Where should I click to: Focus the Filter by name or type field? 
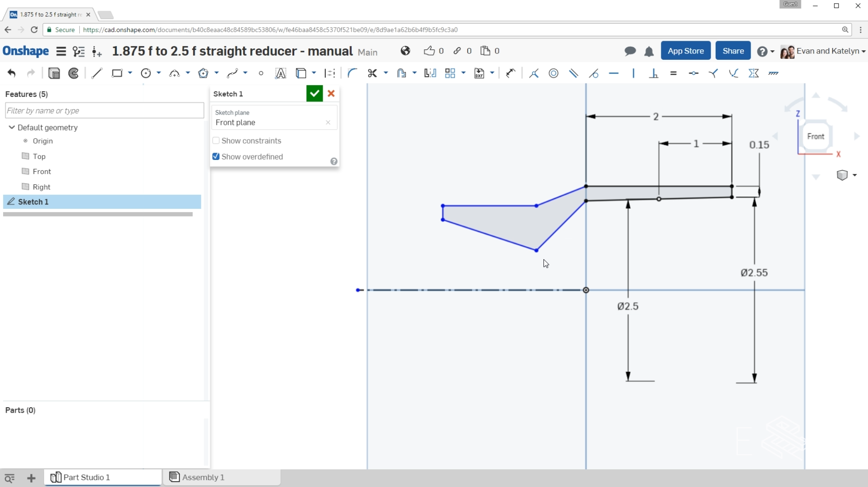tap(105, 111)
